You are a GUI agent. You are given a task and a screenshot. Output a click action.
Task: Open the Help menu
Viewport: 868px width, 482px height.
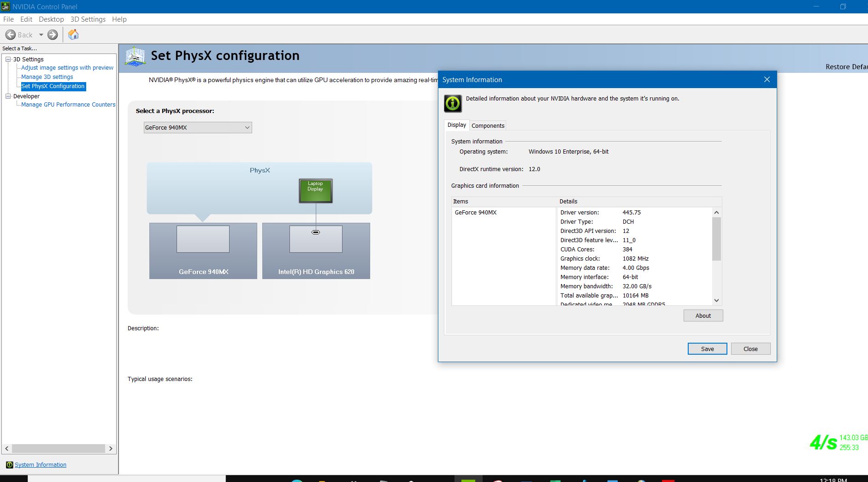tap(119, 19)
